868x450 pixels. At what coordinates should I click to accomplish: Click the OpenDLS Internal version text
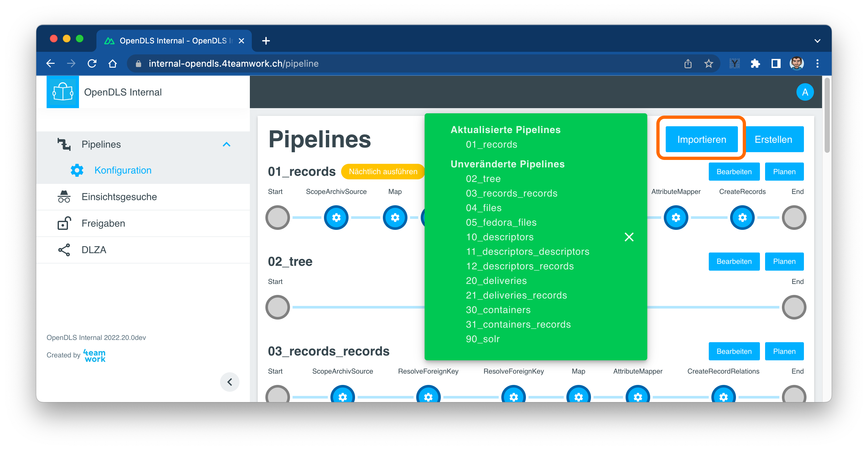click(96, 337)
